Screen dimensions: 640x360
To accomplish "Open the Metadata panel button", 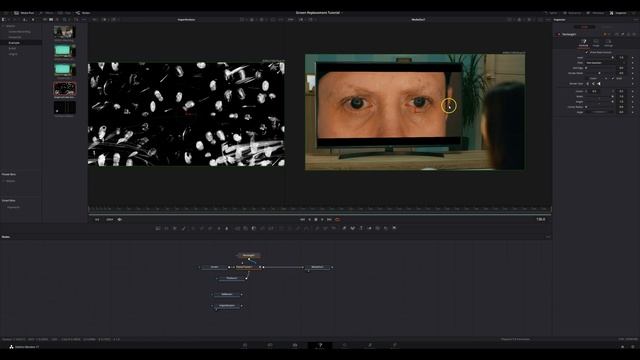I will pyautogui.click(x=596, y=13).
